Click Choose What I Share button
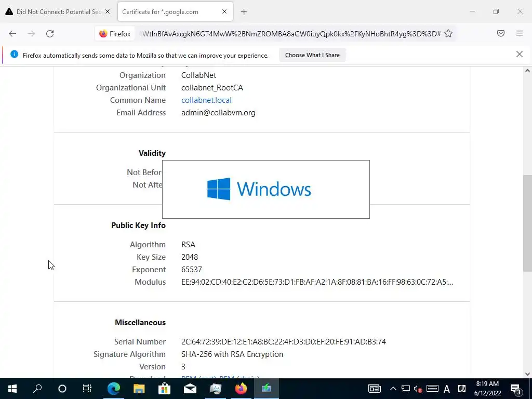This screenshot has height=399, width=532. [312, 55]
